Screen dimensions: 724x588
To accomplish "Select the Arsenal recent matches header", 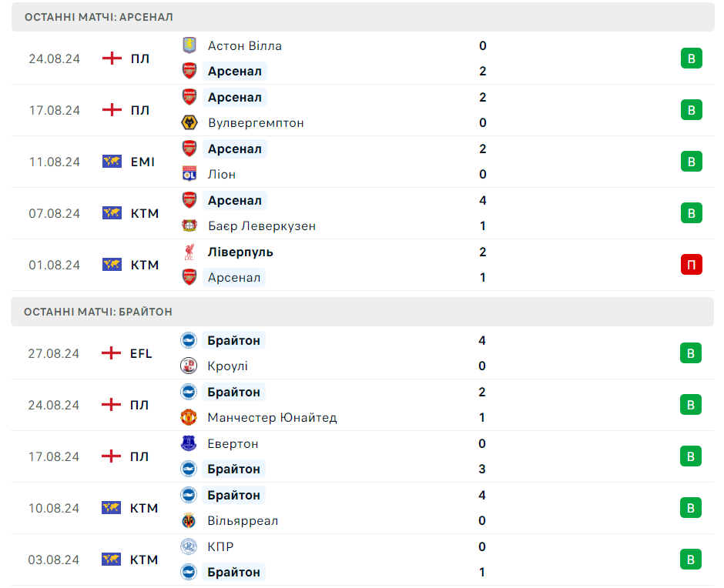I will coord(99,16).
